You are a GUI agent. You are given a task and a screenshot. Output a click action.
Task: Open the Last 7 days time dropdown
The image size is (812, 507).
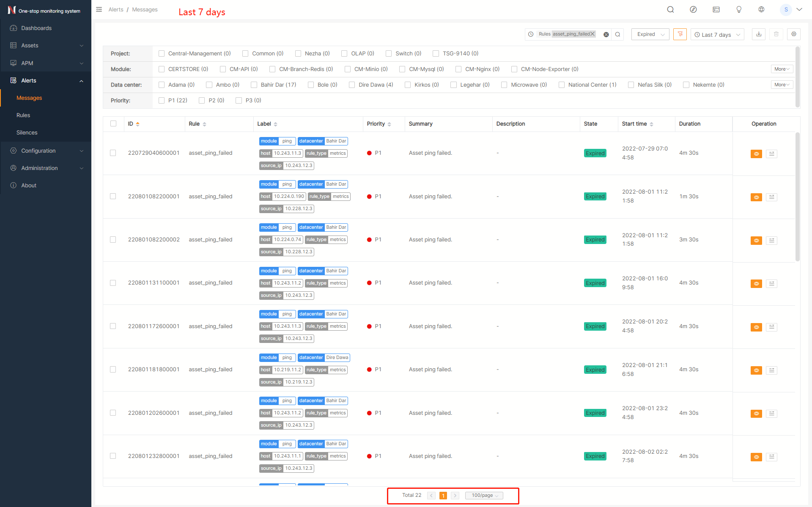pos(717,35)
